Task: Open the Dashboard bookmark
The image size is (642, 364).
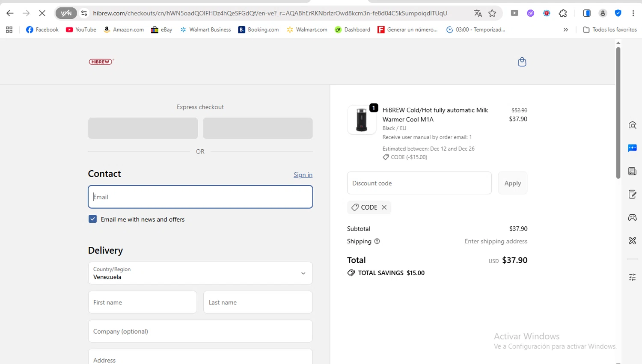Action: tap(353, 30)
